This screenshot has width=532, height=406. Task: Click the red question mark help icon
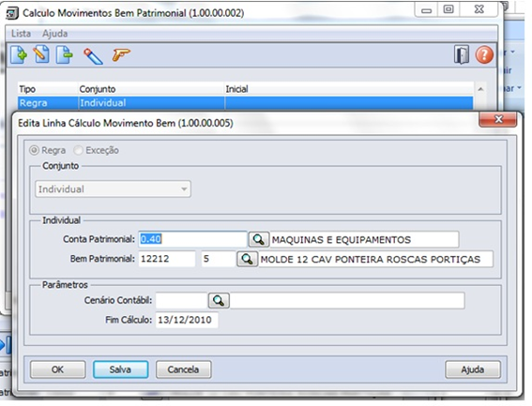[484, 54]
